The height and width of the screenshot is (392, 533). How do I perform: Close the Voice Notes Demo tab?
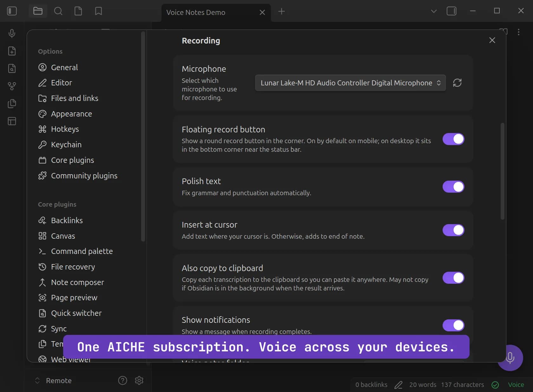click(x=262, y=12)
